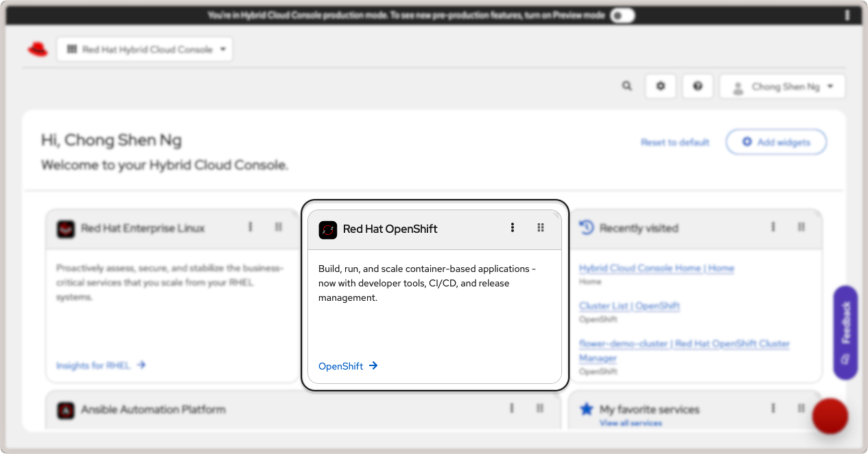Viewport: 868px width, 454px height.
Task: Open Red Hat Enterprise Linux widget kebab menu
Action: click(250, 227)
